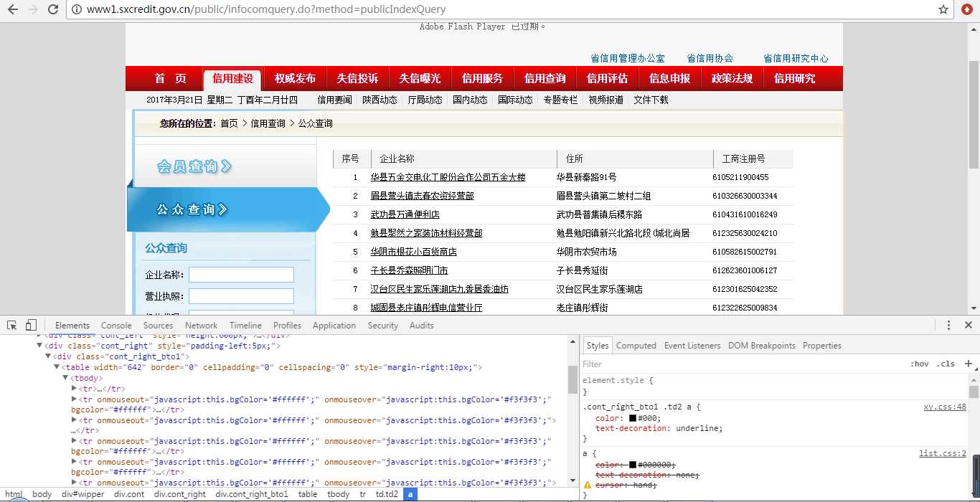Open the list.css:2 source link
This screenshot has height=502, width=980.
pos(943,453)
